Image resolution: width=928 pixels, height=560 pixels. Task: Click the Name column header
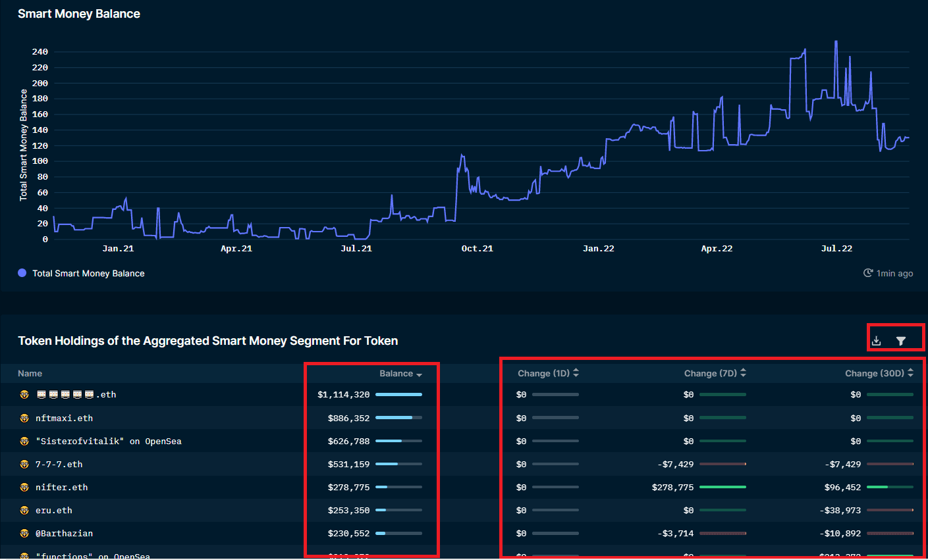tap(30, 374)
